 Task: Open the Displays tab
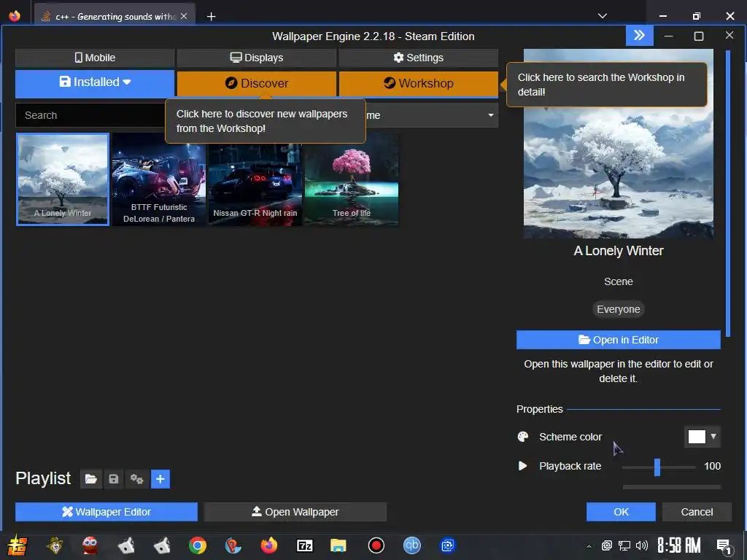[x=256, y=58]
